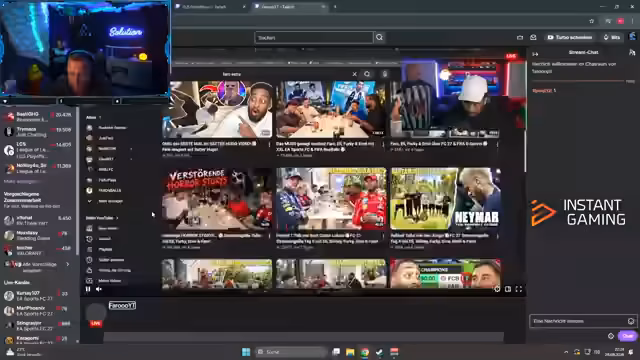Show hidden system tray icons chevron
The width and height of the screenshot is (640, 360).
(566, 352)
